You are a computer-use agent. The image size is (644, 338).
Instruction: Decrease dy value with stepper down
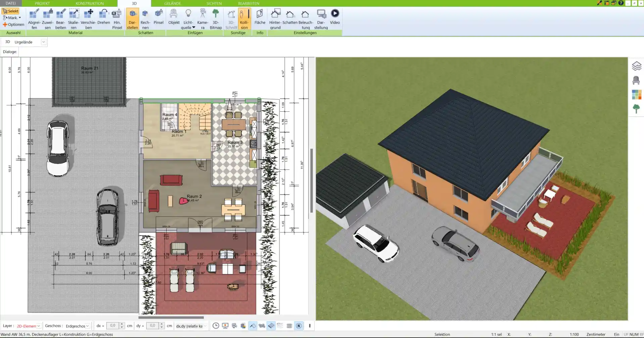(162, 327)
